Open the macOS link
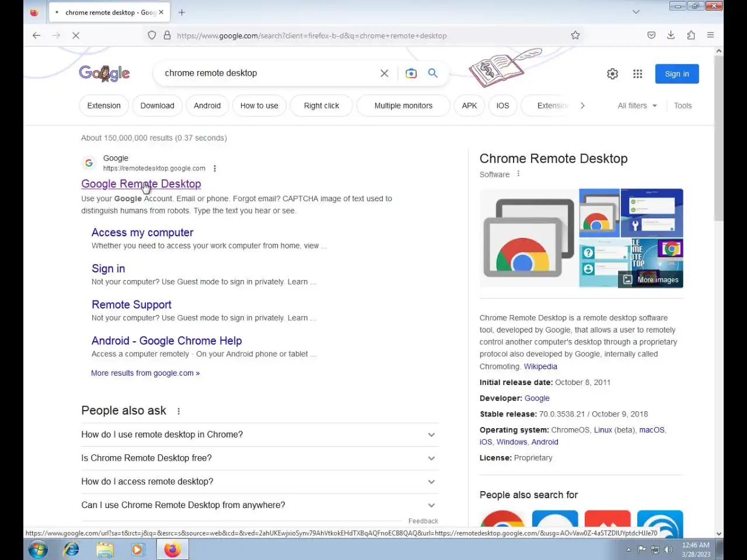The image size is (747, 560). 652,430
